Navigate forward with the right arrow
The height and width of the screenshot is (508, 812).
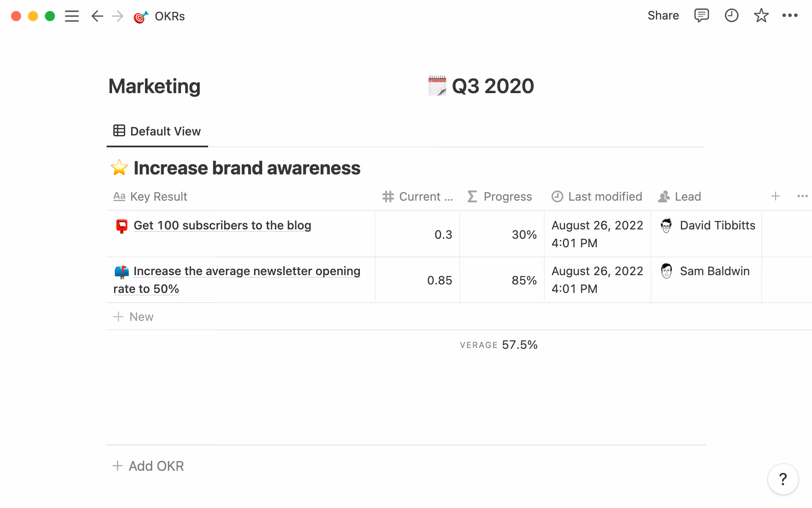pyautogui.click(x=117, y=16)
